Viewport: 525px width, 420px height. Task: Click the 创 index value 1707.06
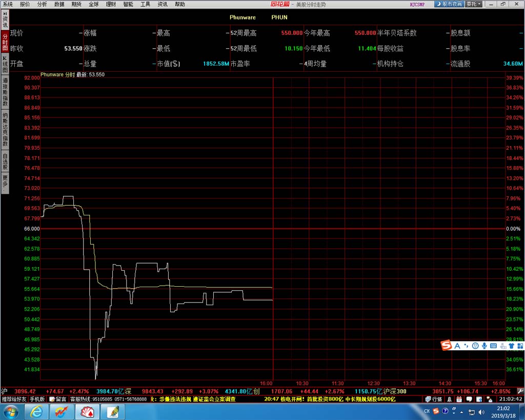(281, 391)
